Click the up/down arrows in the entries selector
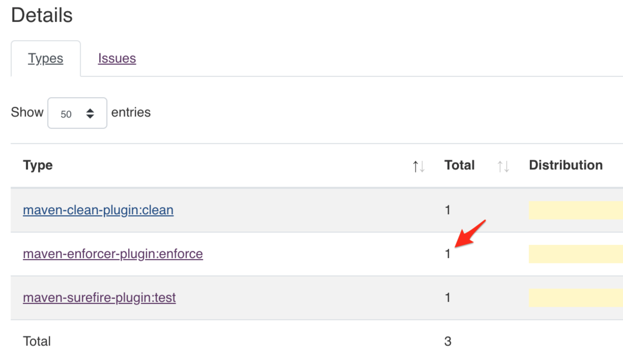Screen dimensions: 623x364 90,114
